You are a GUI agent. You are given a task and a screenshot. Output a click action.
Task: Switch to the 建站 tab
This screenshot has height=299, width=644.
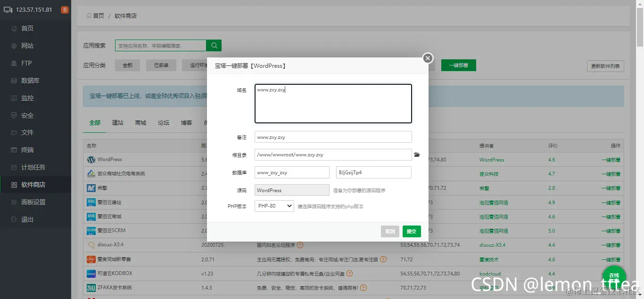117,122
